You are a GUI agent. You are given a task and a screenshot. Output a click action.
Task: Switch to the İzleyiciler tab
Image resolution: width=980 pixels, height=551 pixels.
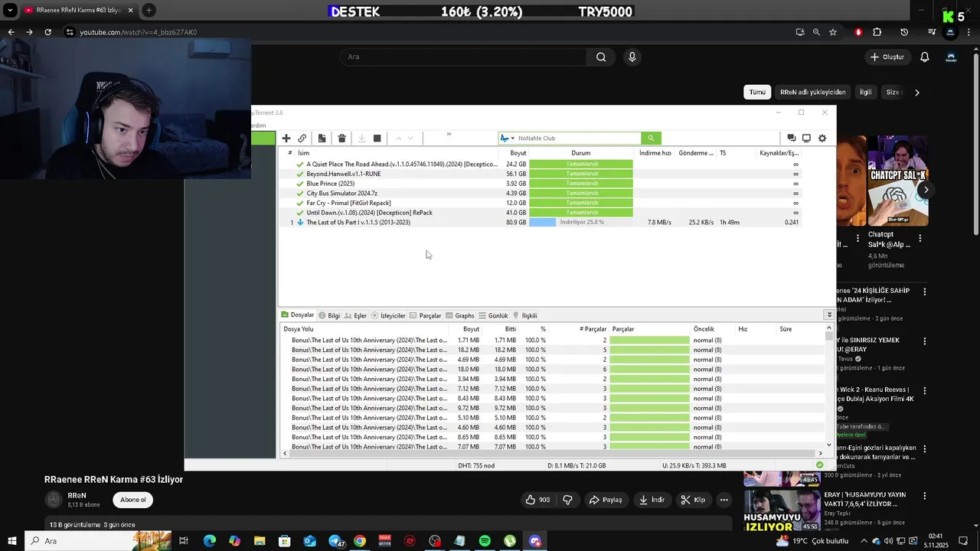coord(388,315)
